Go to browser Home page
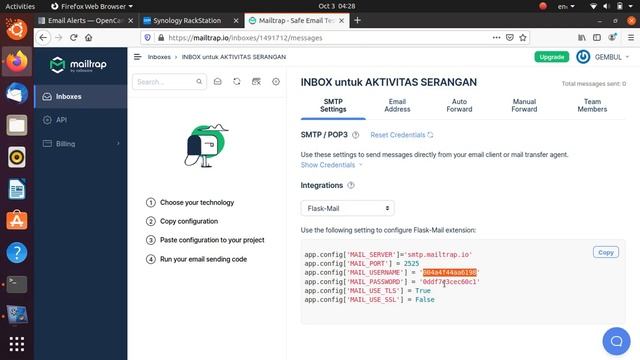The width and height of the screenshot is (640, 360). pos(89,38)
